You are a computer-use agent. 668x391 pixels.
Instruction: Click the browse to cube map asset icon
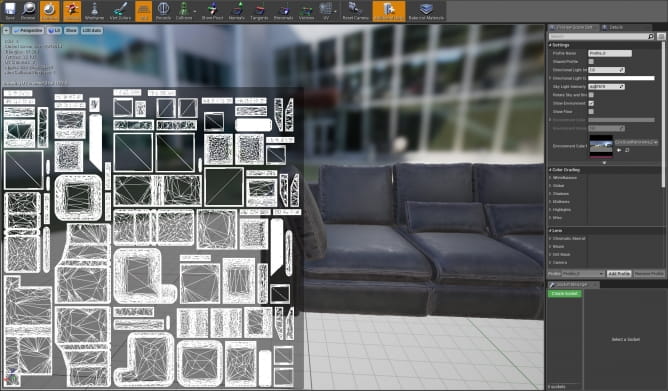627,150
